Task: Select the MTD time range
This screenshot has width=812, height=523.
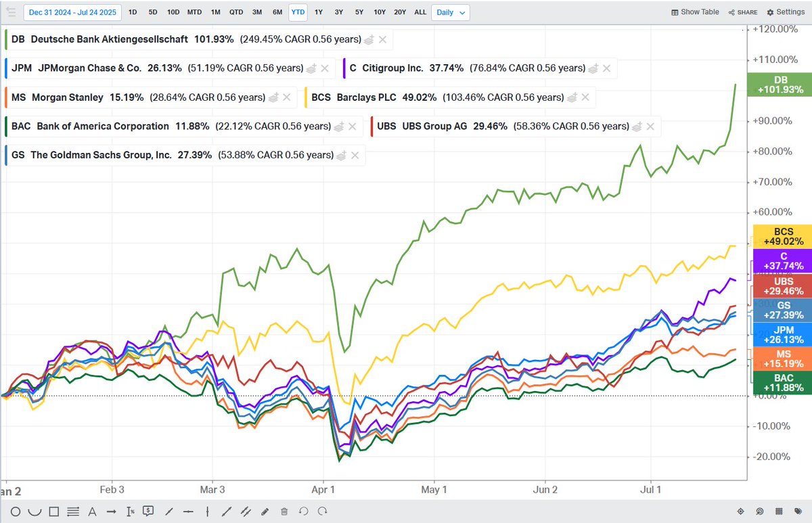Action: point(194,12)
